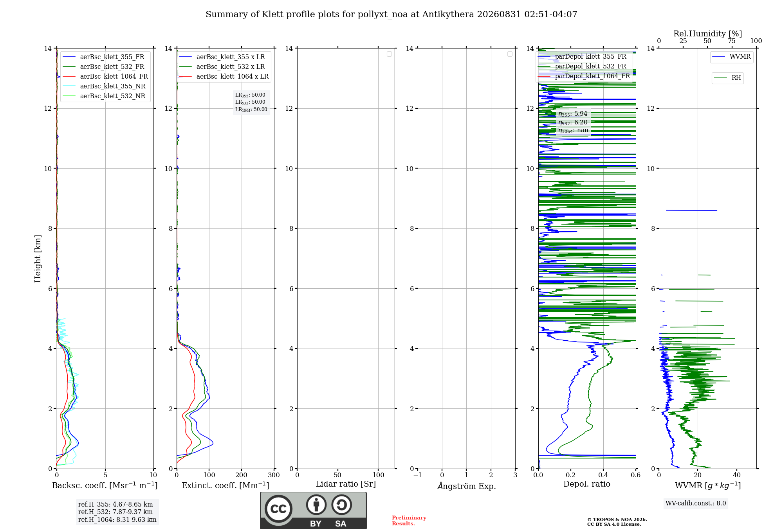
Task: Click the Height [km] axis label
Action: [x=38, y=259]
